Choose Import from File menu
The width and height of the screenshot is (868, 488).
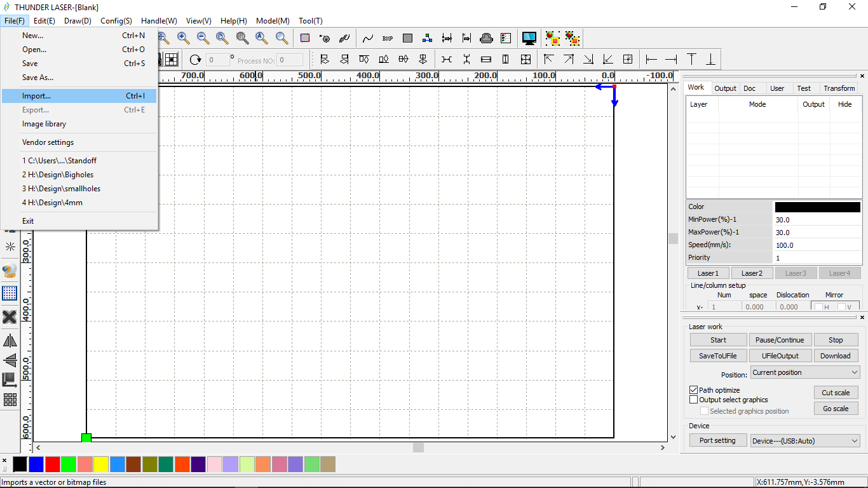pos(79,96)
